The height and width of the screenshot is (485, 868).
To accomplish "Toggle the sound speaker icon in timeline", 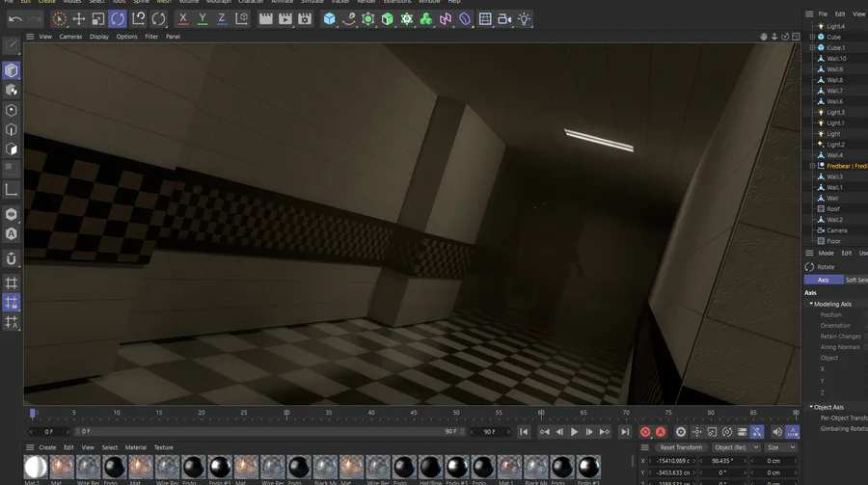I will point(777,432).
